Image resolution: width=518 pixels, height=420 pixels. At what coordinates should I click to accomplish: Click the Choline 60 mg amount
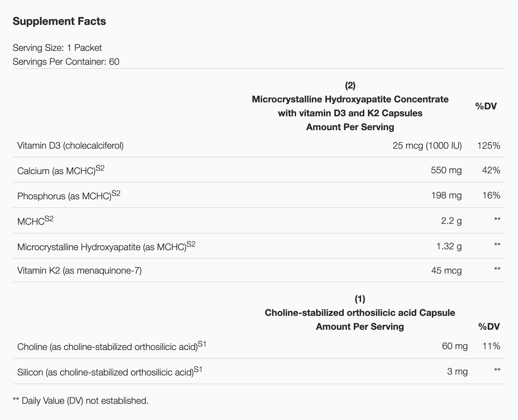[x=455, y=346]
